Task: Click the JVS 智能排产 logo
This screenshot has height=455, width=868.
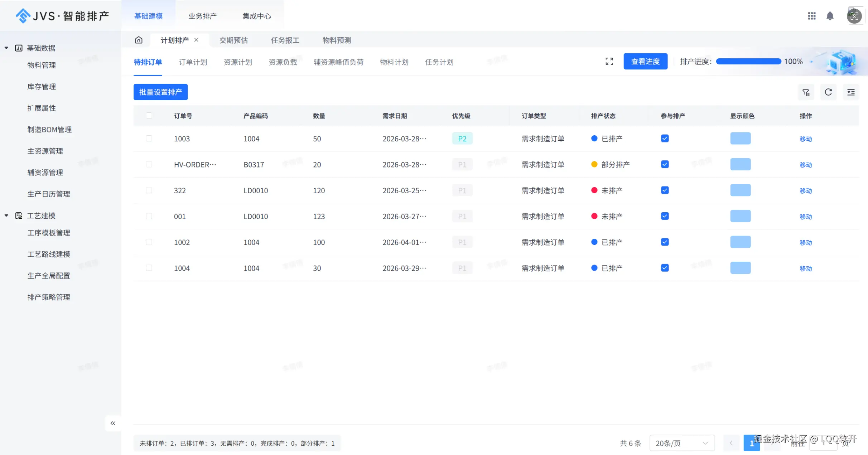Action: pos(61,15)
